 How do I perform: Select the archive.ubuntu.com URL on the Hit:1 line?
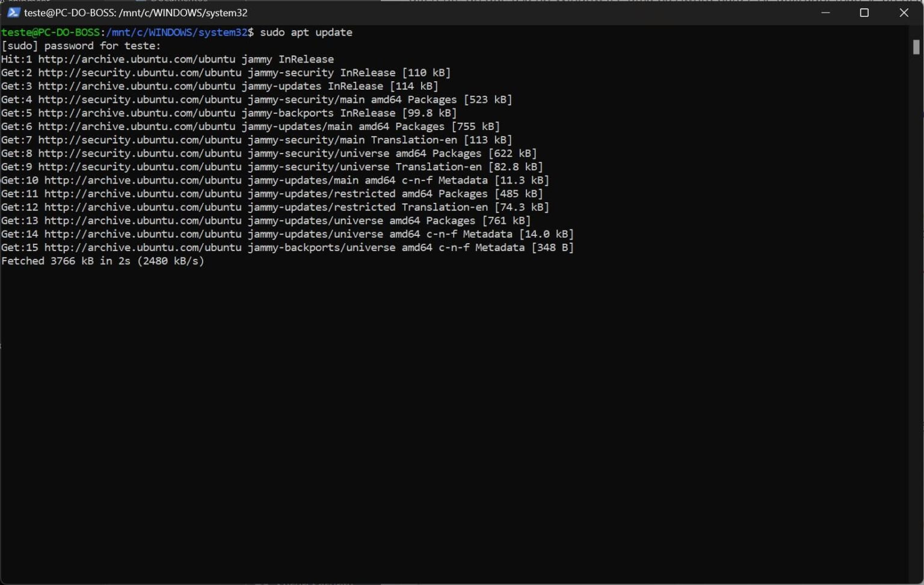138,59
